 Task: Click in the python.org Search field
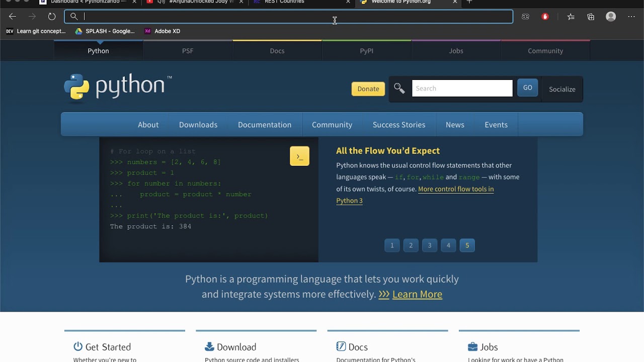coord(462,88)
